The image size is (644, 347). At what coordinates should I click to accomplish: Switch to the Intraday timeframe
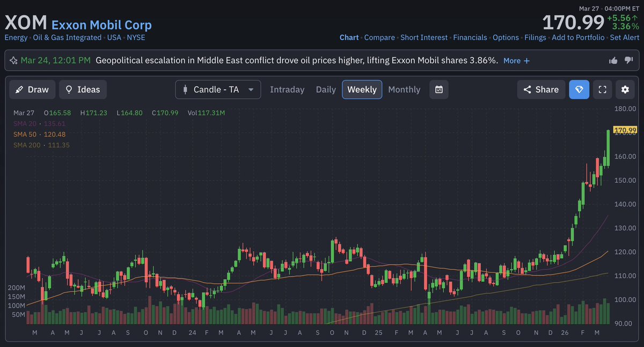(x=287, y=90)
